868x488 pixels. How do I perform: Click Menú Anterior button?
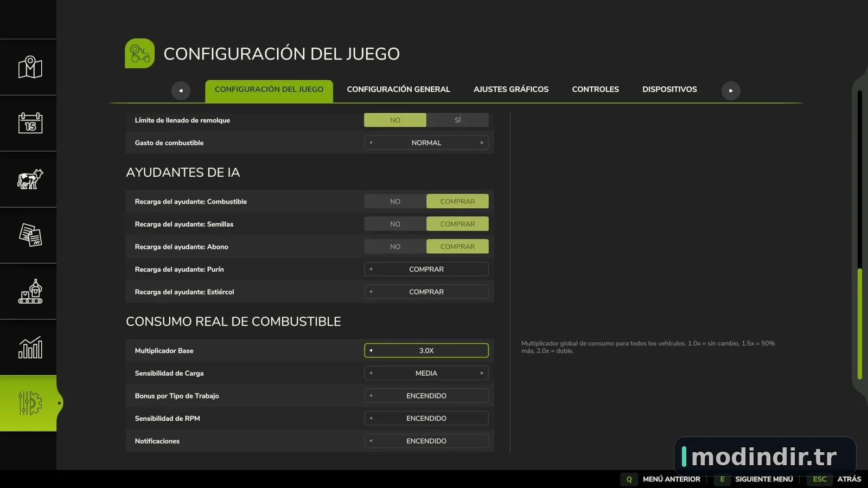(672, 479)
